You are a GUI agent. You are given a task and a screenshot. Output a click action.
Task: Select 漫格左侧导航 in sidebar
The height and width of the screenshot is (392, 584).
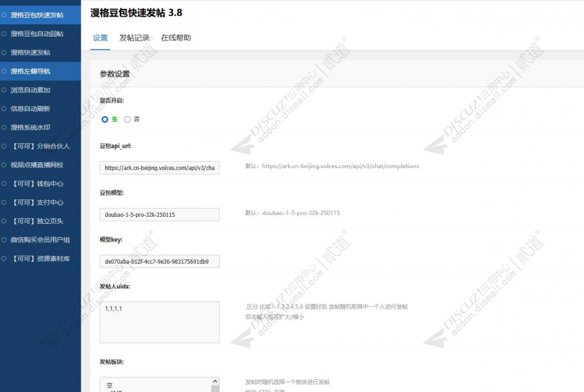(40, 71)
